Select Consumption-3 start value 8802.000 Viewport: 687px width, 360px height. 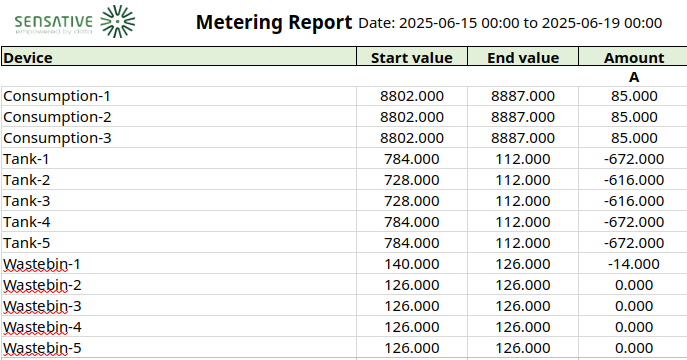412,138
